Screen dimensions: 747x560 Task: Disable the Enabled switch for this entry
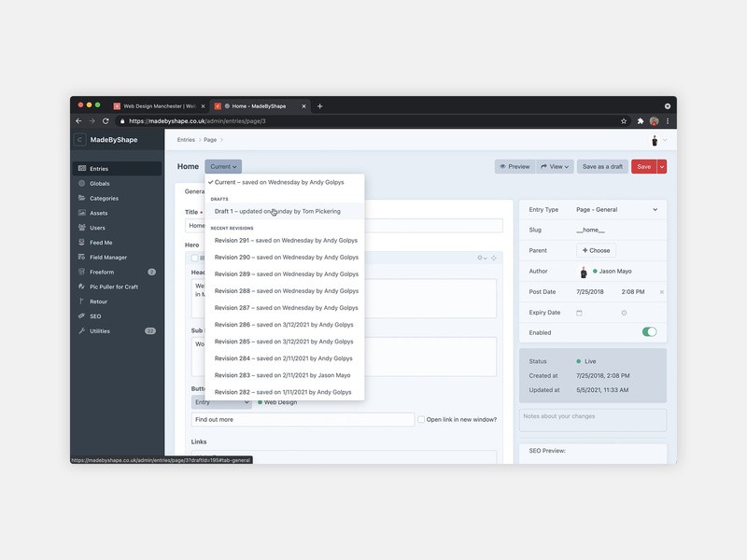click(650, 331)
